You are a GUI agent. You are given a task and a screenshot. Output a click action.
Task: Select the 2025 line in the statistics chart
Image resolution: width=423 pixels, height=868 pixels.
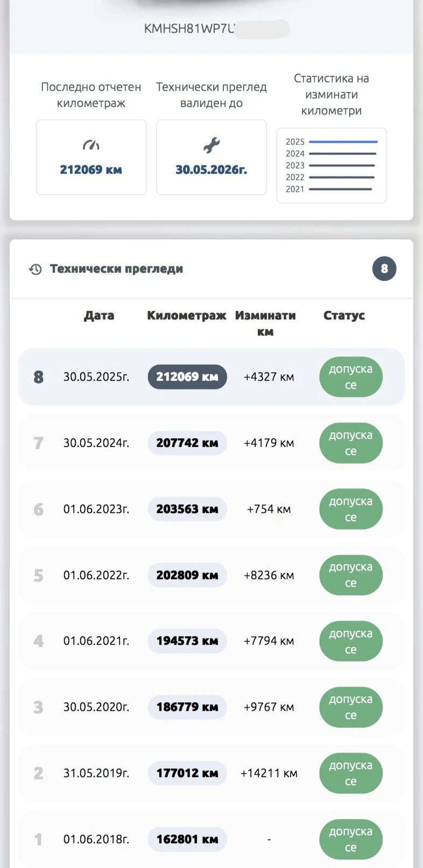pyautogui.click(x=343, y=142)
